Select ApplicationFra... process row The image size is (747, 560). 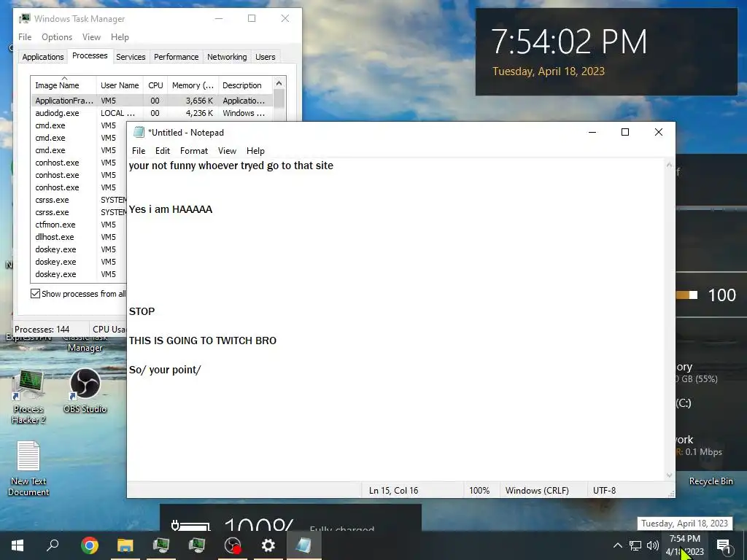click(152, 101)
